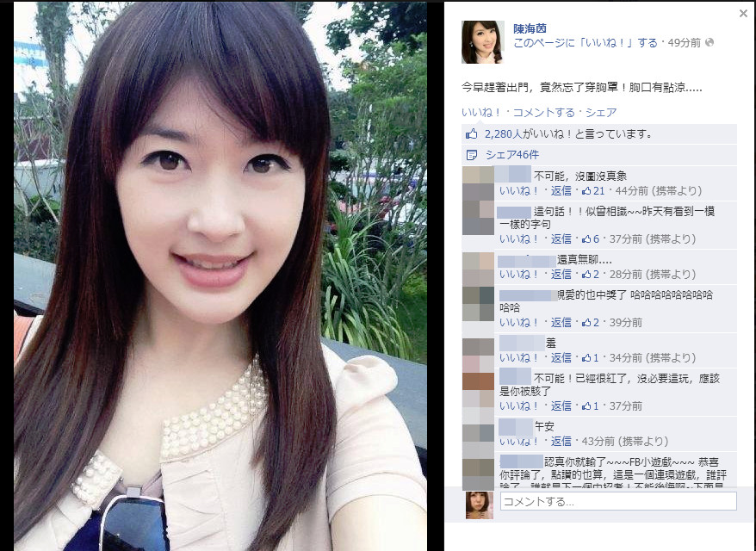Open the 2,280人 likes list
The height and width of the screenshot is (551, 756).
(x=504, y=134)
